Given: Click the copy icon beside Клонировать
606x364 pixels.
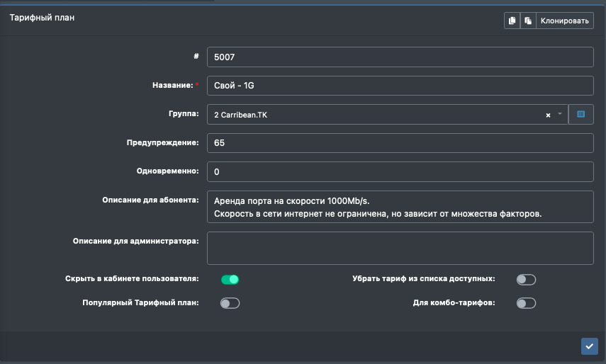Looking at the screenshot, I should click(x=512, y=21).
